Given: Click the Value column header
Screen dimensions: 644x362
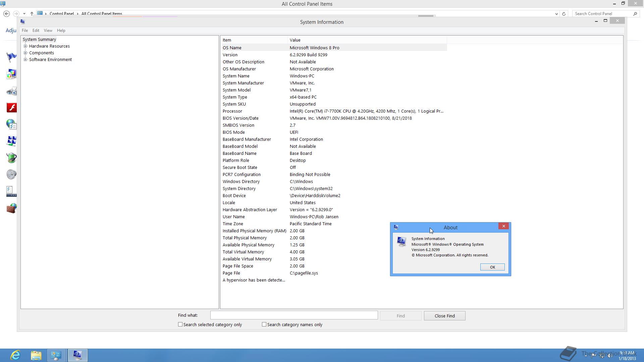Looking at the screenshot, I should (x=367, y=40).
